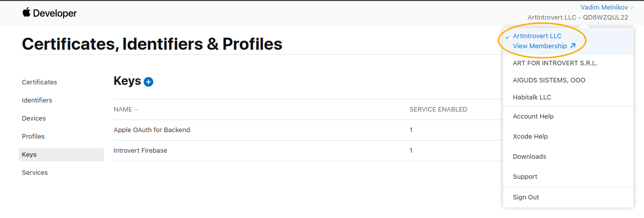Viewport: 644px width, 218px height.
Task: Open Support from the account menu
Action: [x=525, y=177]
